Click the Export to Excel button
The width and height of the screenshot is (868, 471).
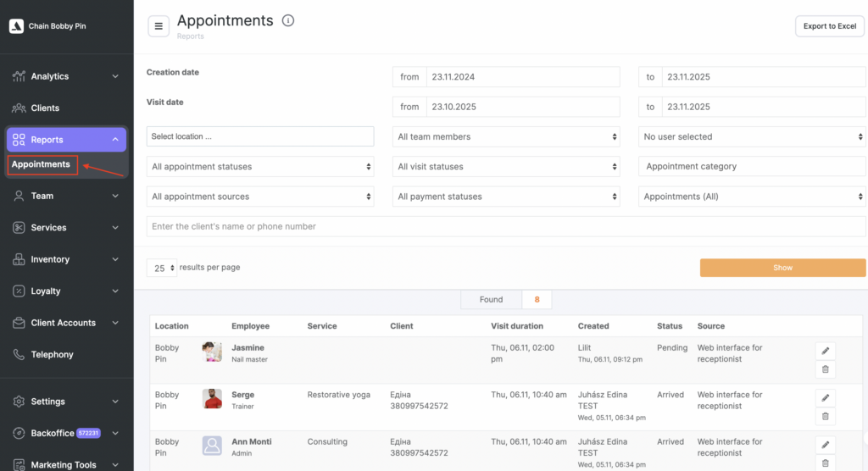click(829, 26)
